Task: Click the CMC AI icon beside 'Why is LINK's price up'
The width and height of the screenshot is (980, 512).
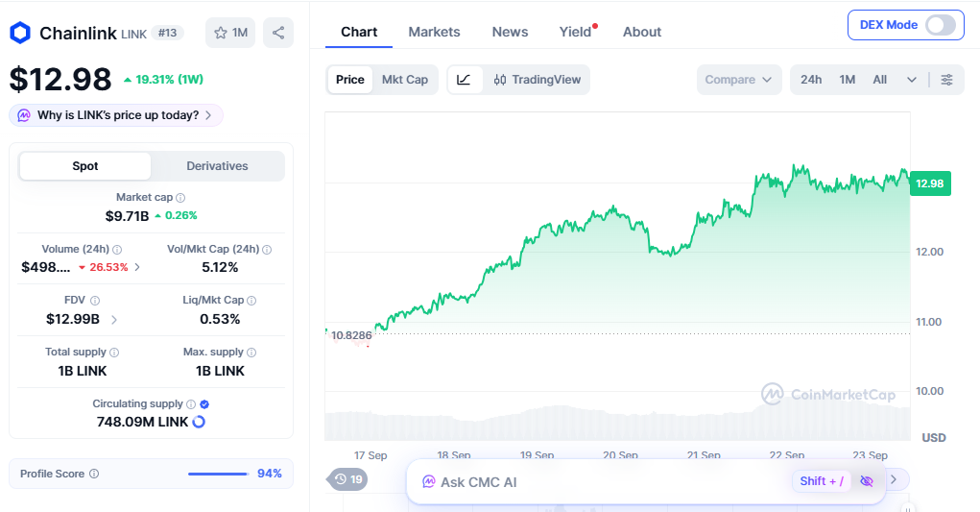Action: click(x=24, y=115)
